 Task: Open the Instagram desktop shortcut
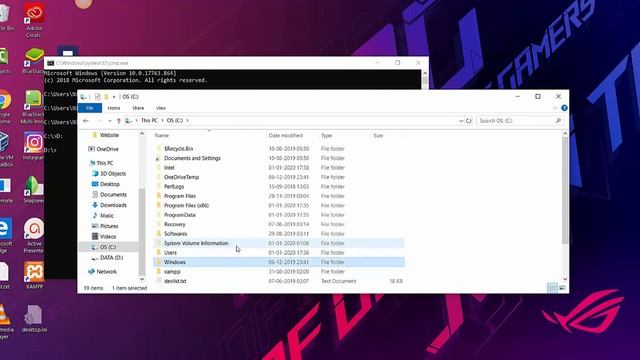[34, 147]
